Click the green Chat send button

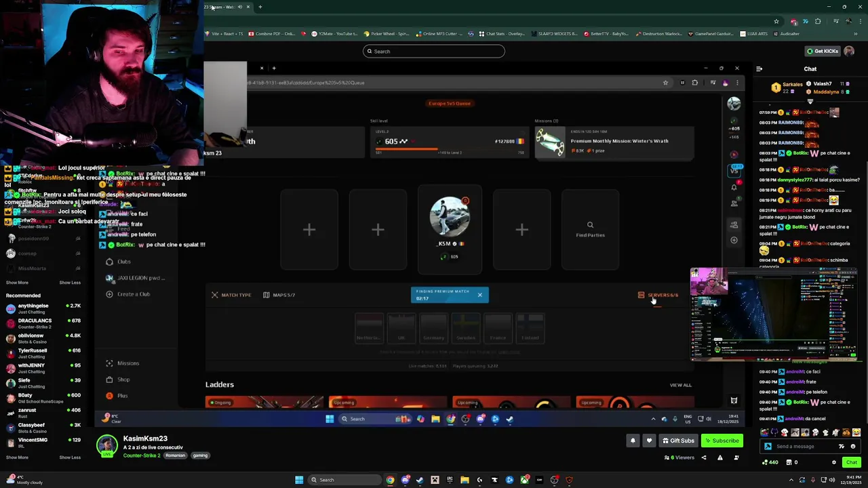(852, 462)
